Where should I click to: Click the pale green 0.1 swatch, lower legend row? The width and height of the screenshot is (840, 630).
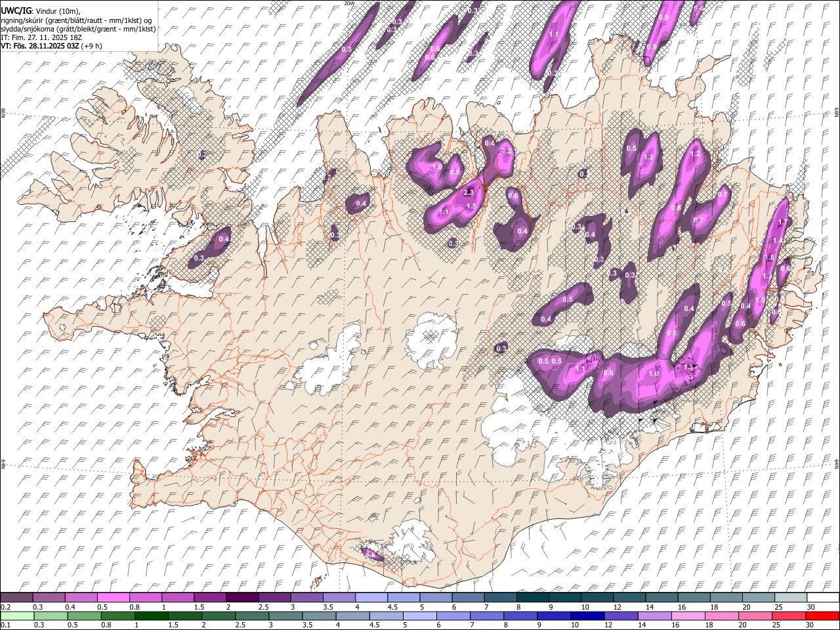coord(17,616)
